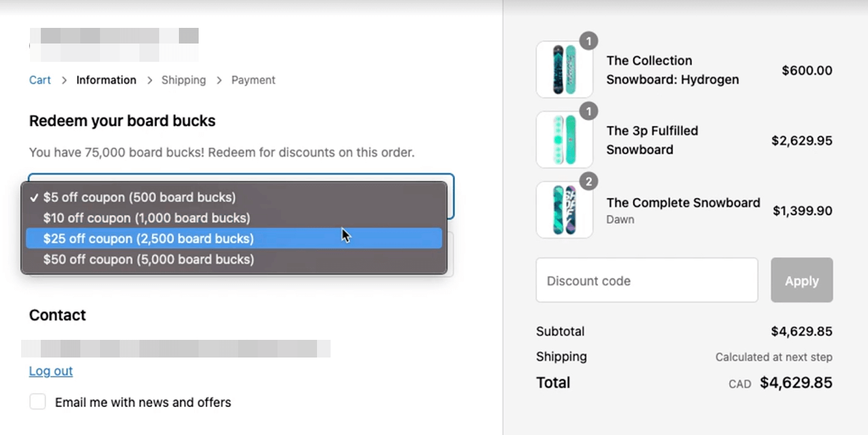This screenshot has height=435, width=868.
Task: Select the $5 off coupon option
Action: (x=139, y=197)
